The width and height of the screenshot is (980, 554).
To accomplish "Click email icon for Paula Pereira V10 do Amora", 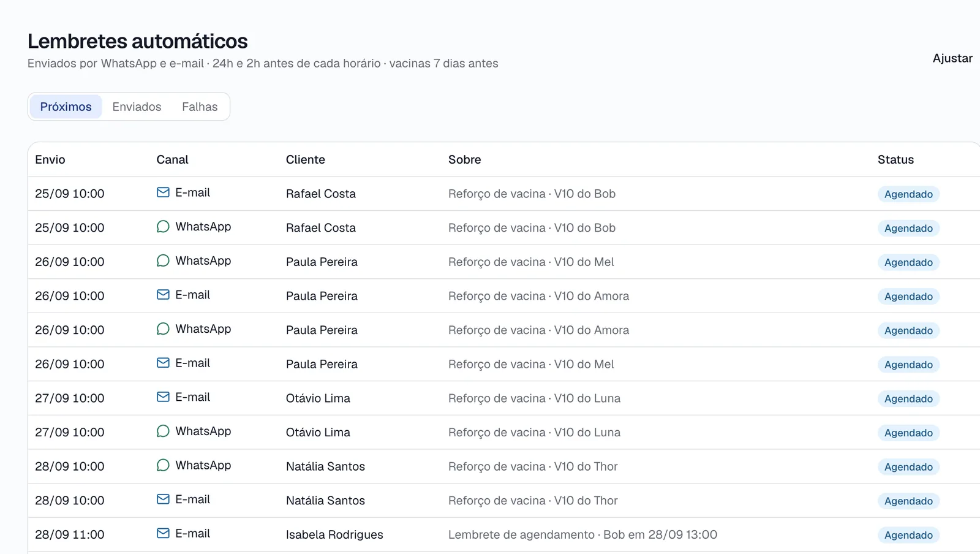I will click(x=163, y=295).
